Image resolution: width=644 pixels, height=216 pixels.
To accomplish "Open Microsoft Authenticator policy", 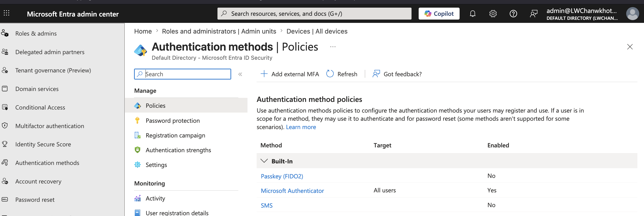I will pyautogui.click(x=292, y=191).
